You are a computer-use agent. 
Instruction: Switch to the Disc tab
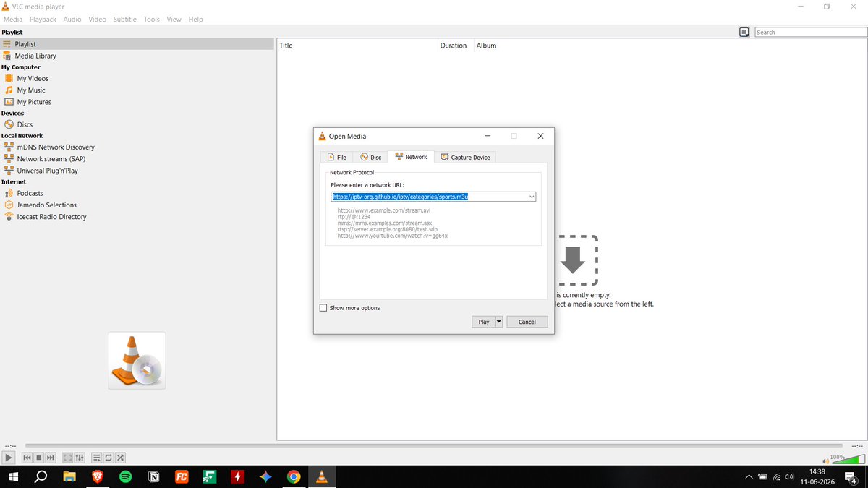(x=370, y=157)
